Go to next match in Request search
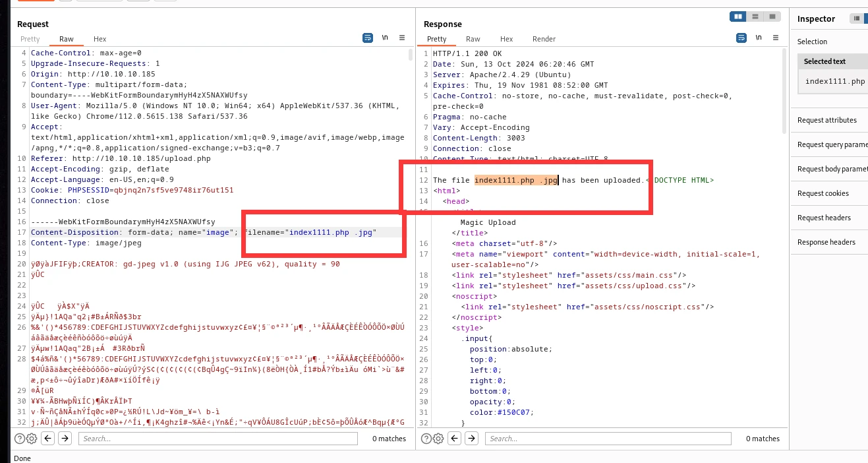Image resolution: width=868 pixels, height=463 pixels. point(65,439)
